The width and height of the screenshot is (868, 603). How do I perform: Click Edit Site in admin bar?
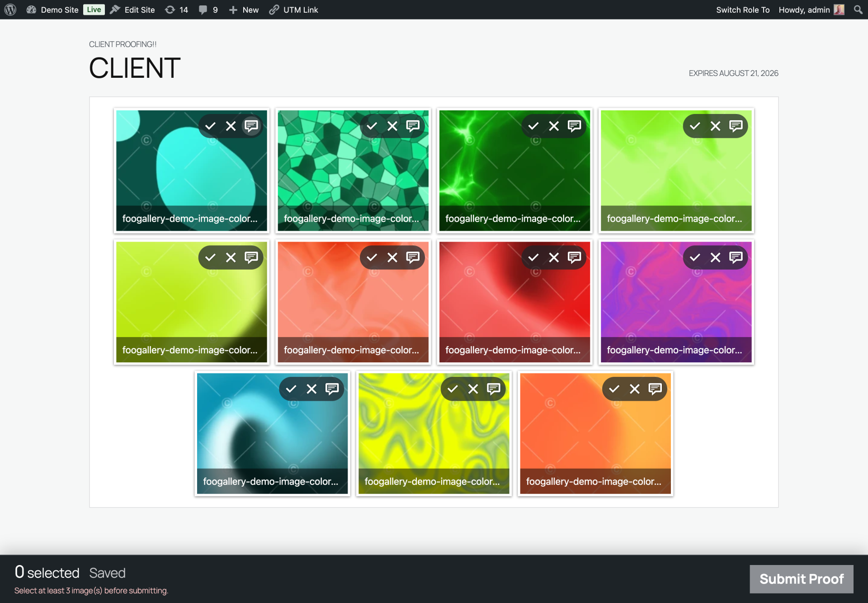tap(132, 9)
